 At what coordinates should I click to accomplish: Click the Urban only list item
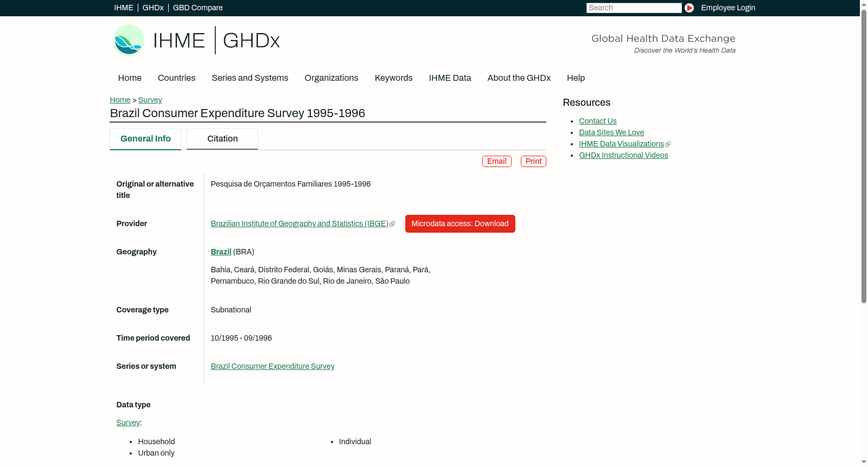(156, 453)
